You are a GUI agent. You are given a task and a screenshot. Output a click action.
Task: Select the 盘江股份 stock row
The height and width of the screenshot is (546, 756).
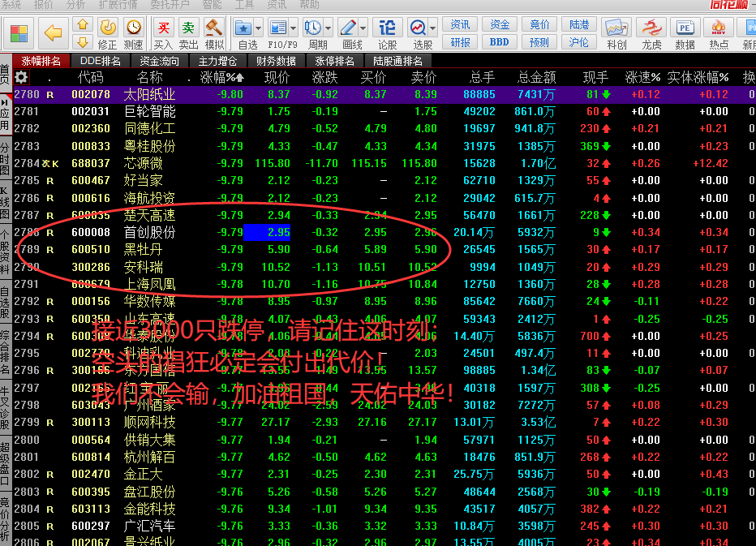[384, 492]
